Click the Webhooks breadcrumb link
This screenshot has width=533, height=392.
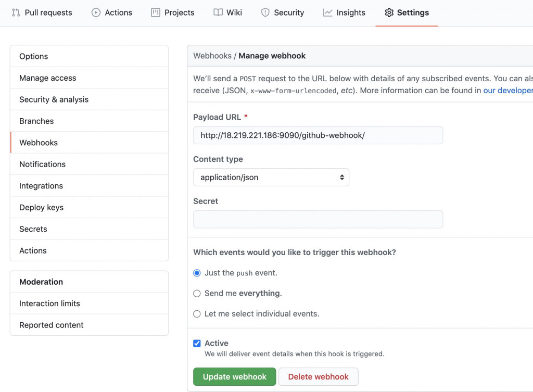212,56
